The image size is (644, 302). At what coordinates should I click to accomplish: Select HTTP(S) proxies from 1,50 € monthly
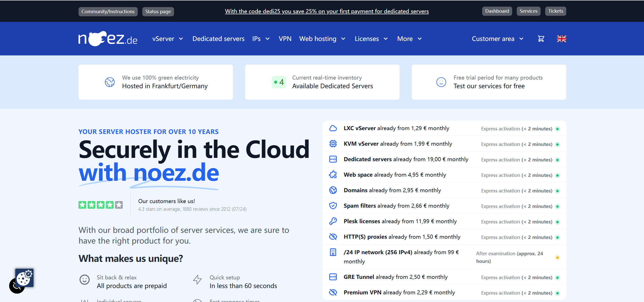(x=444, y=237)
